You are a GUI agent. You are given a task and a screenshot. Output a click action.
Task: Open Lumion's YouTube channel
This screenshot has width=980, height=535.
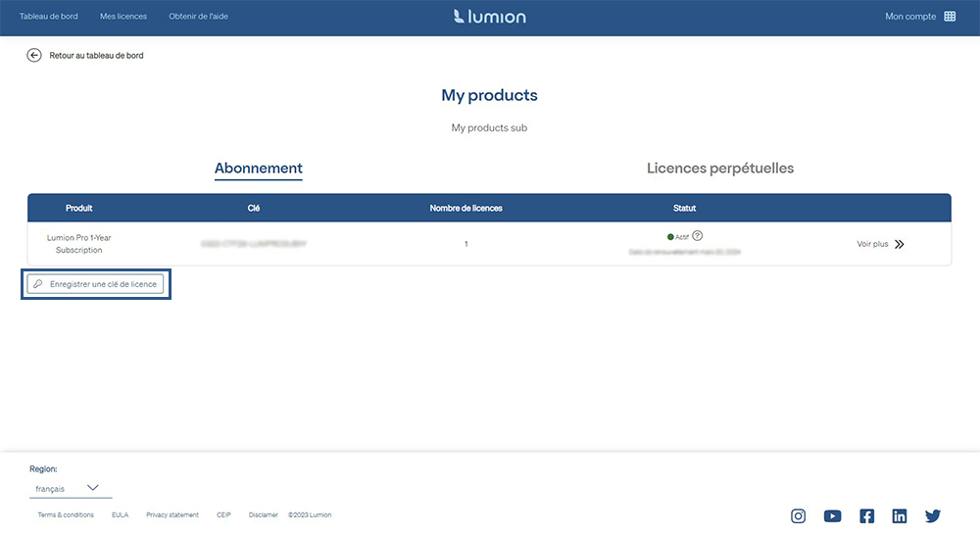[x=832, y=515]
